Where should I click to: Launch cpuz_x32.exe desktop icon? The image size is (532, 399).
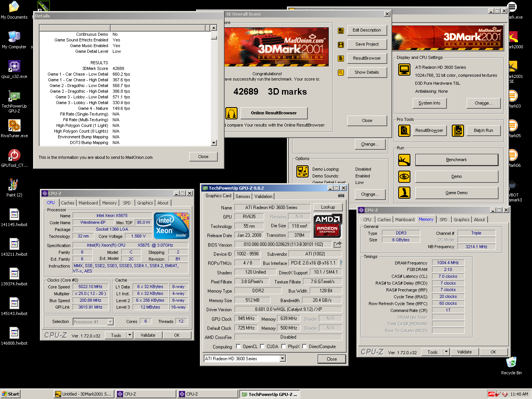(x=14, y=70)
